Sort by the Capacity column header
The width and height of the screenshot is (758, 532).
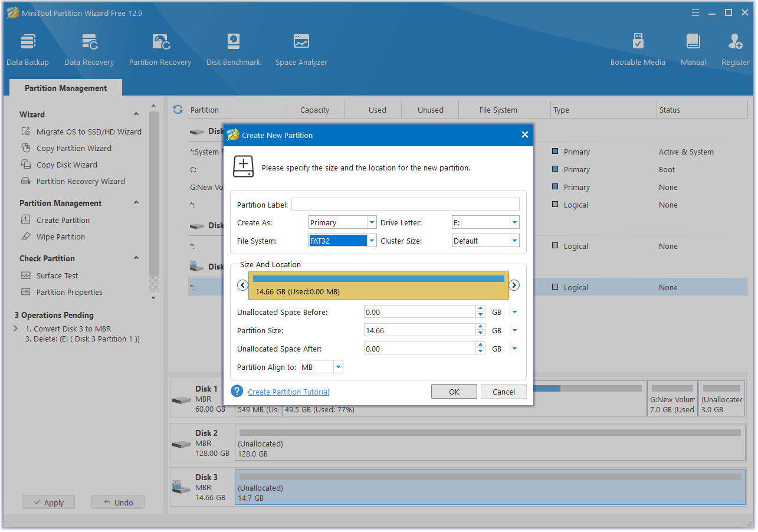(x=315, y=110)
